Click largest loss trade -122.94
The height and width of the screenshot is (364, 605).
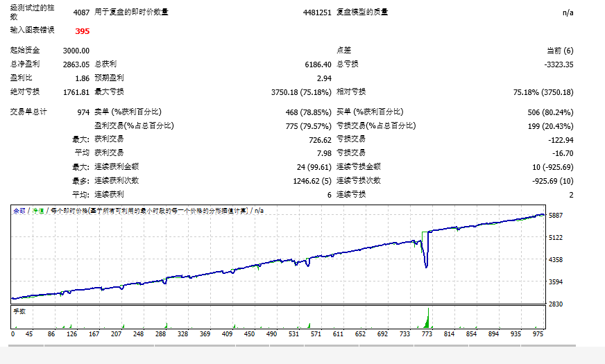561,140
